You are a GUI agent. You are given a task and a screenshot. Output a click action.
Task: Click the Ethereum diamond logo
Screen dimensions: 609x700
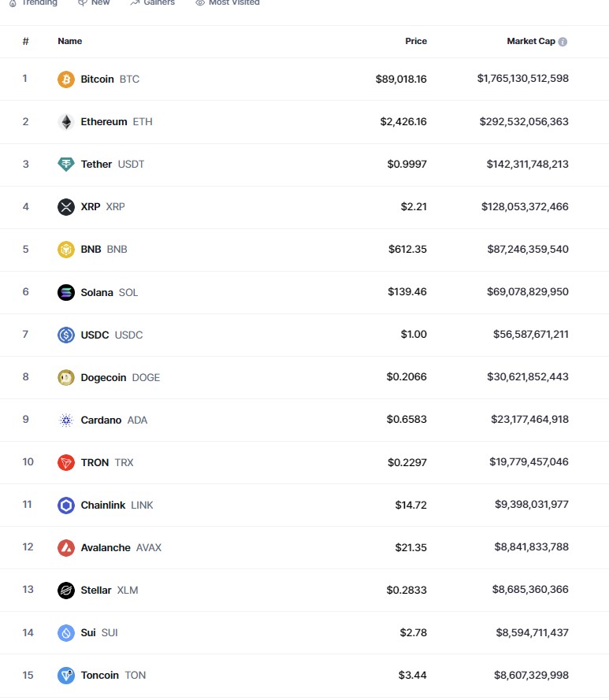(x=66, y=122)
